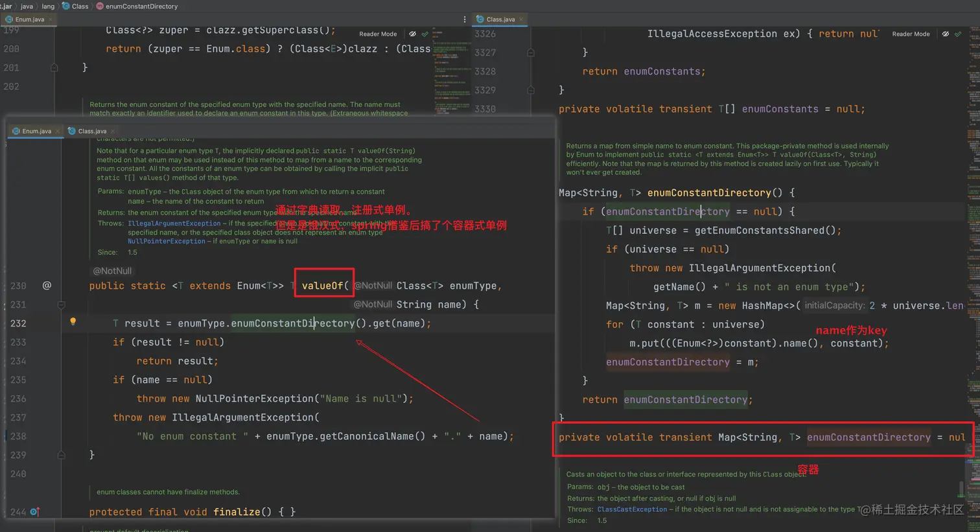Click the @NotNull hint above line 230
The width and height of the screenshot is (980, 532).
coord(112,271)
